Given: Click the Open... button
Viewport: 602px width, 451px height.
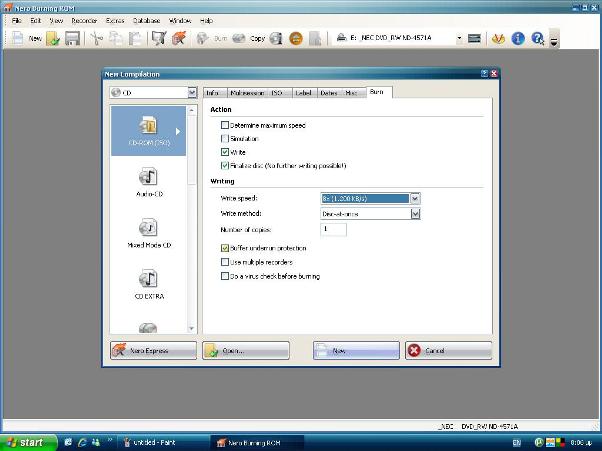Looking at the screenshot, I should (x=246, y=350).
